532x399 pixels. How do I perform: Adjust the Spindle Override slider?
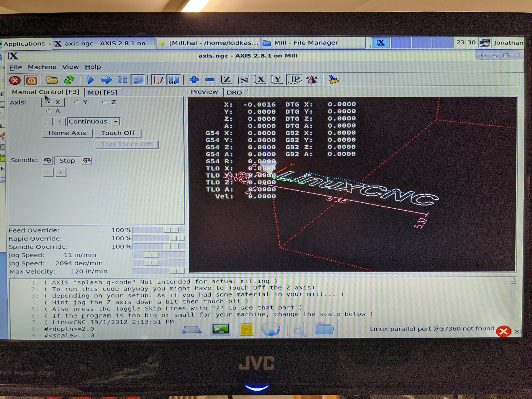(158, 246)
